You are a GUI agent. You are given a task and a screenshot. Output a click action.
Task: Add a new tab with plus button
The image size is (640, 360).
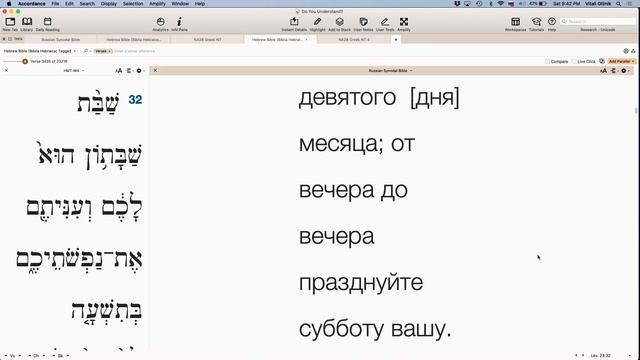coord(396,40)
